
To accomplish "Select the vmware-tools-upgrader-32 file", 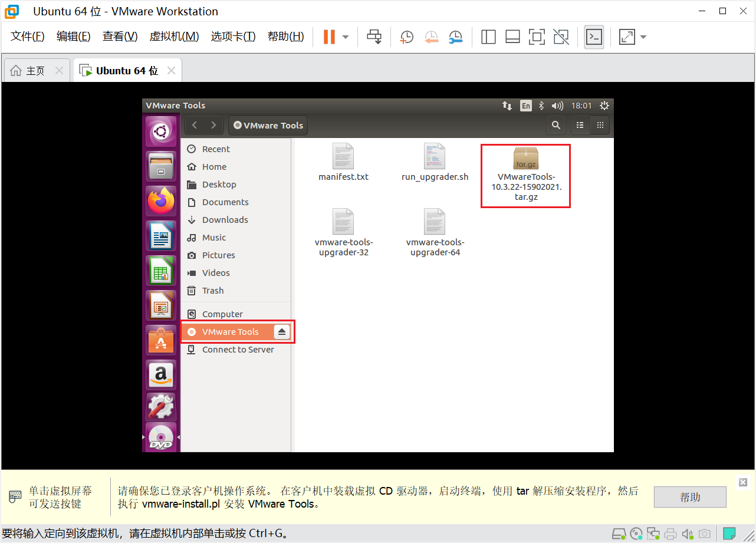I will 343,232.
